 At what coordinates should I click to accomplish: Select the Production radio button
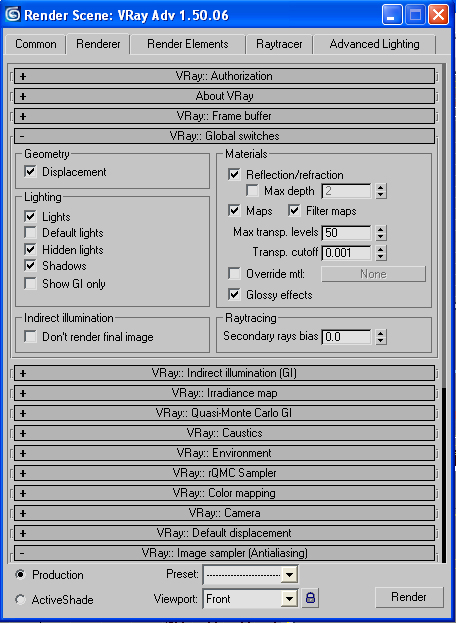pyautogui.click(x=20, y=575)
